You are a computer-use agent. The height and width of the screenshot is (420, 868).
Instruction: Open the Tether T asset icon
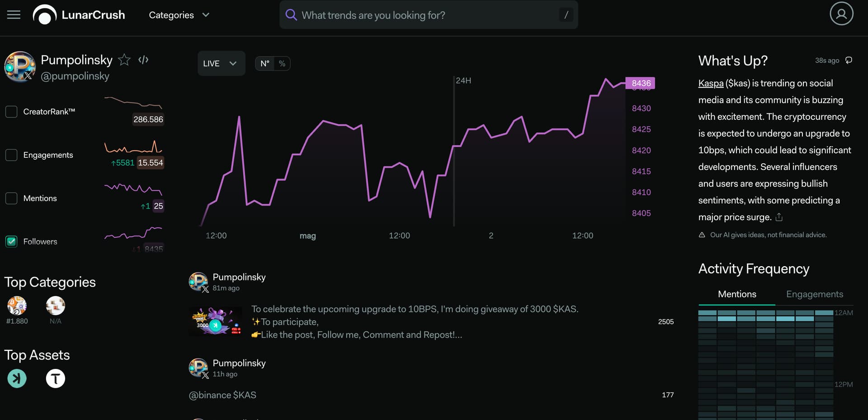pyautogui.click(x=56, y=378)
